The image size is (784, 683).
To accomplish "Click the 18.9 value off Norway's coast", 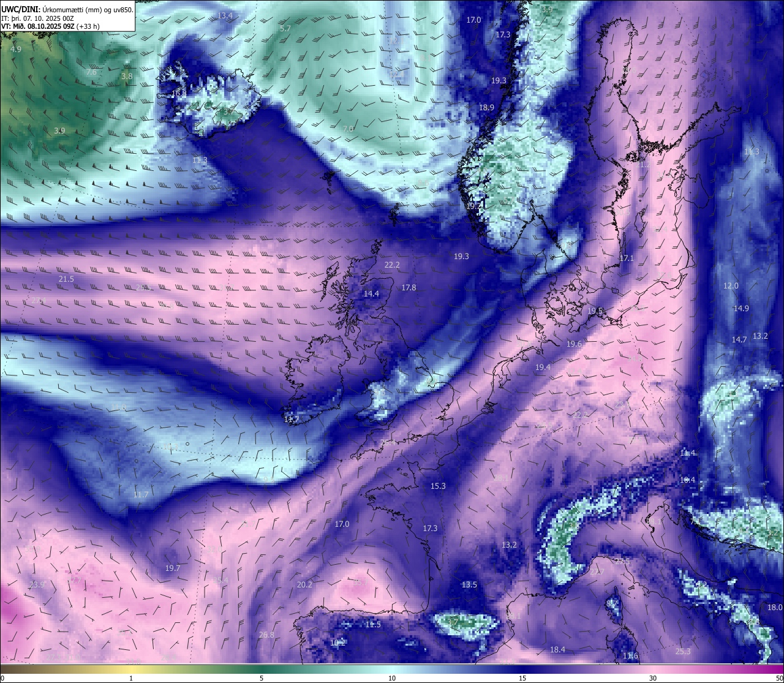I will click(486, 108).
